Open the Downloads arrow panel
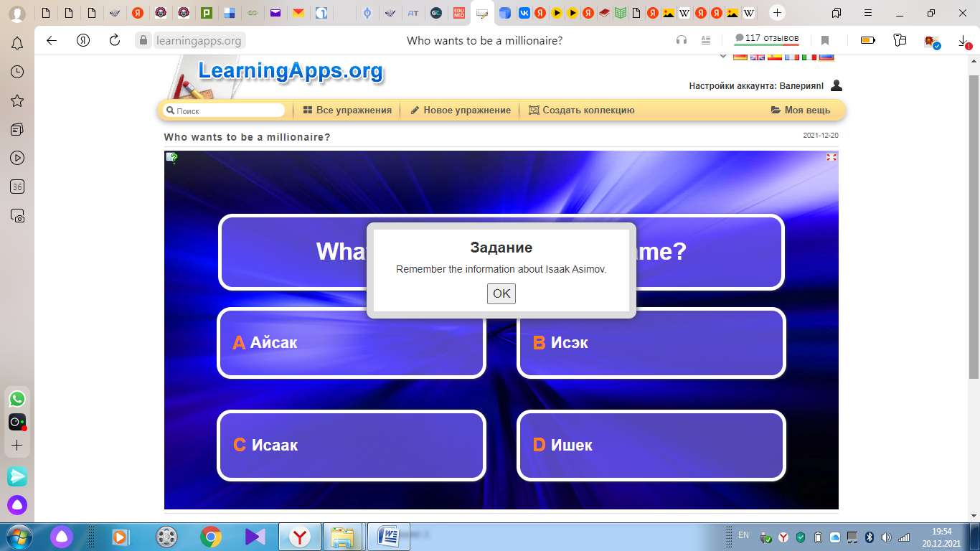This screenshot has width=980, height=551. click(963, 41)
